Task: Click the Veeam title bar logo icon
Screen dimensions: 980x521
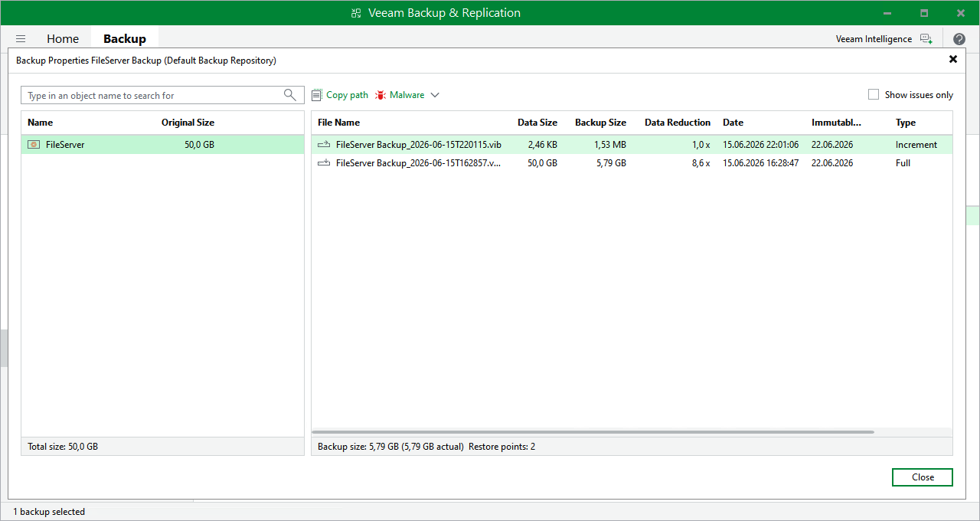Action: pyautogui.click(x=356, y=13)
